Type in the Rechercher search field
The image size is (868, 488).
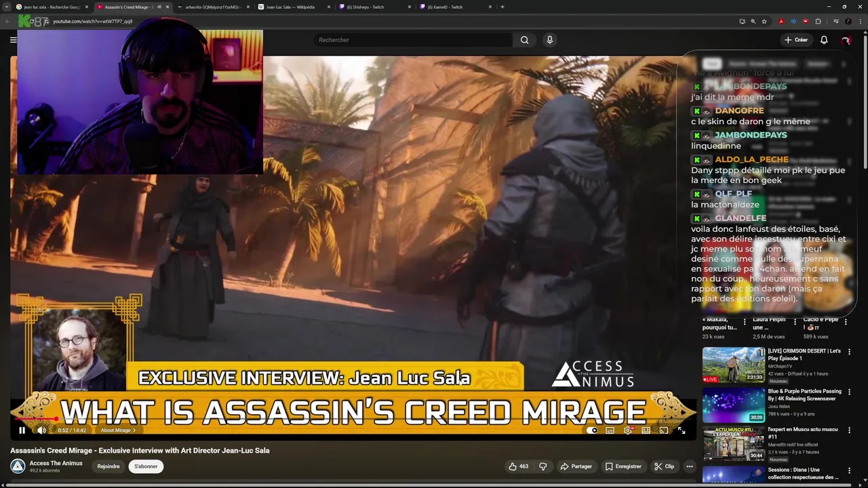click(x=414, y=40)
